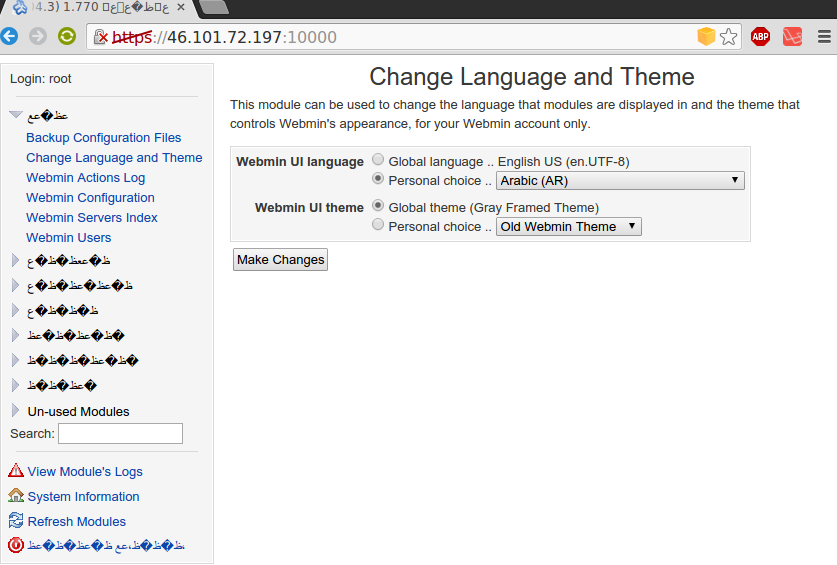Open the Arabic (AR) language dropdown

click(620, 181)
